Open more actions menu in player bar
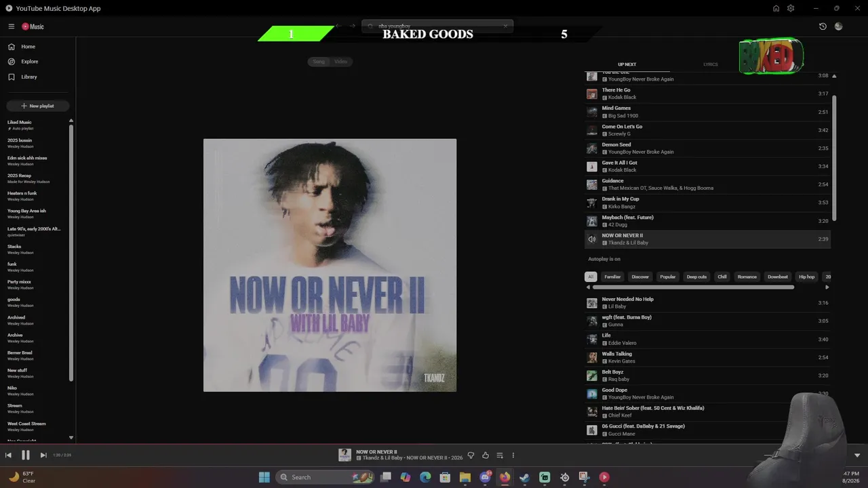Viewport: 868px width, 488px height. [513, 455]
